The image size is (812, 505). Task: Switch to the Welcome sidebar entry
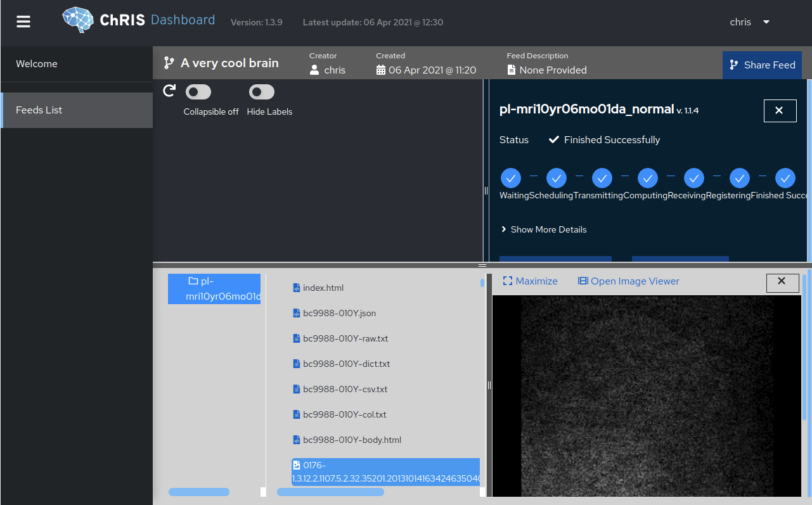pyautogui.click(x=37, y=63)
